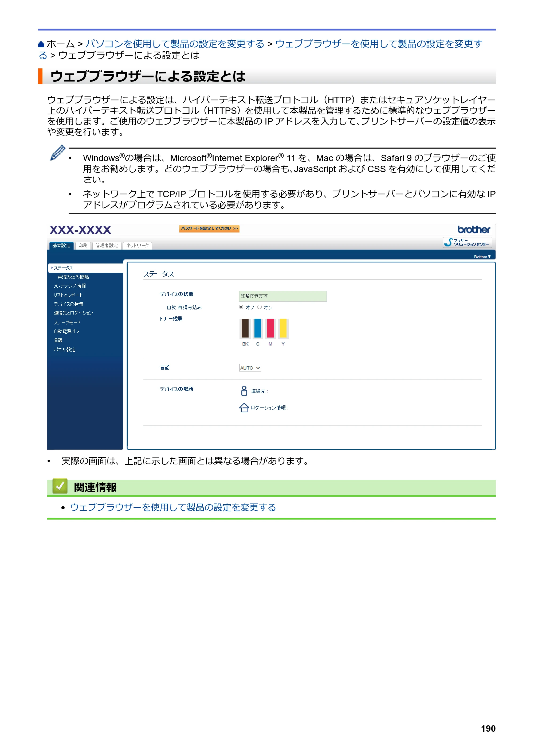This screenshot has width=534, height=756.
Task: Open the AUTO language dropdown
Action: point(250,368)
